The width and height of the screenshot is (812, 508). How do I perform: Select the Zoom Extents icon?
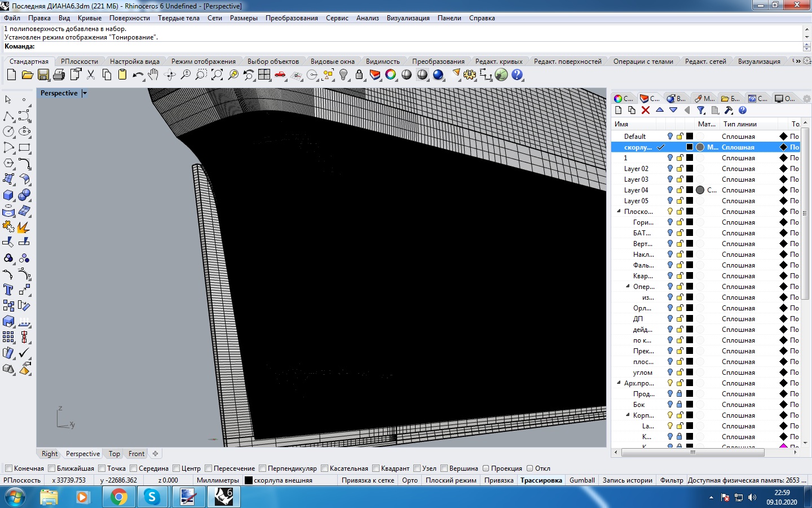pyautogui.click(x=217, y=75)
